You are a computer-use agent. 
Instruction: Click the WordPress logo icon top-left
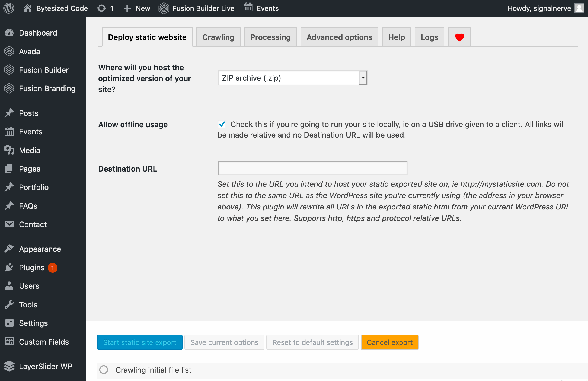tap(9, 9)
